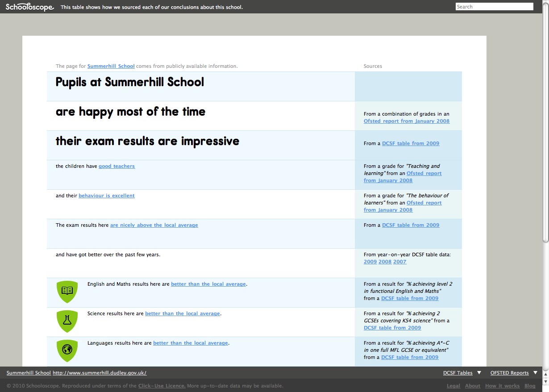The image size is (549, 392).
Task: Open the 2007 year-on-year DCSF data link
Action: [399, 262]
